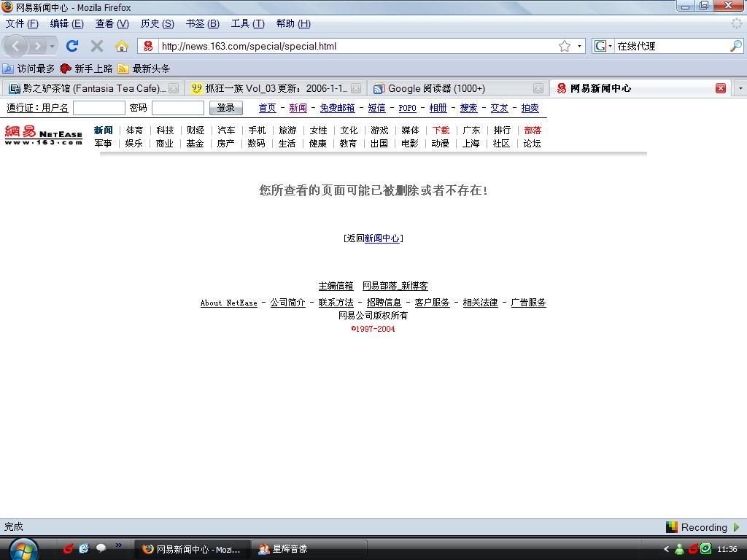747x560 pixels.
Task: Open the 书签 (B) bookmarks menu
Action: pyautogui.click(x=202, y=23)
